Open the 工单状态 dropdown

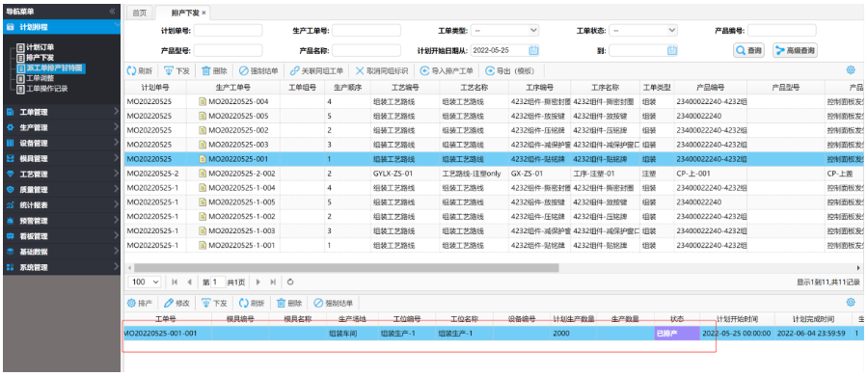click(643, 31)
